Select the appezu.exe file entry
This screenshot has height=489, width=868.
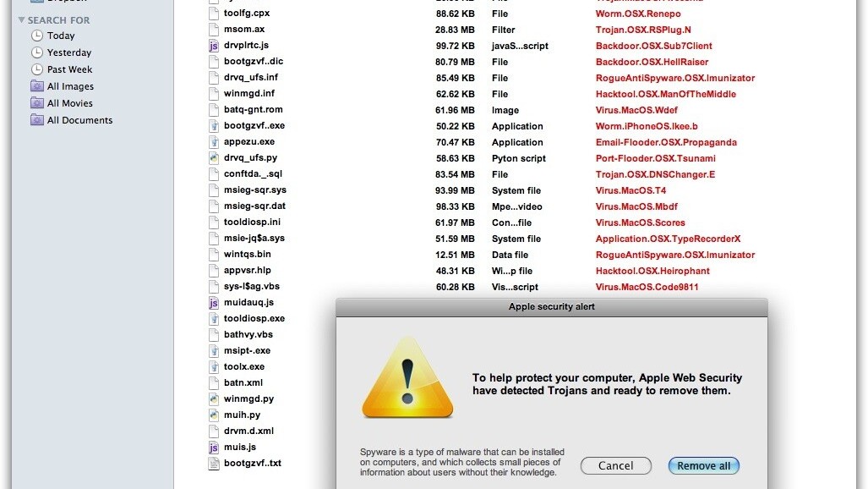point(248,142)
